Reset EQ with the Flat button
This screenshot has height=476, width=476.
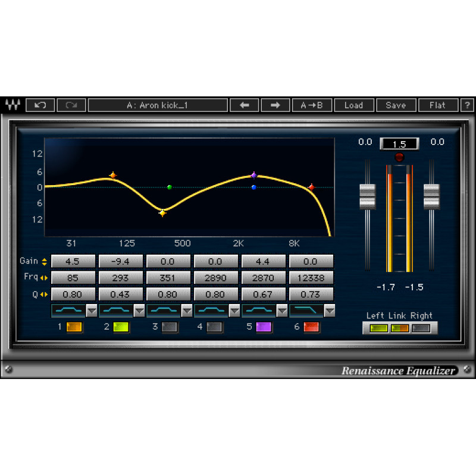(438, 105)
